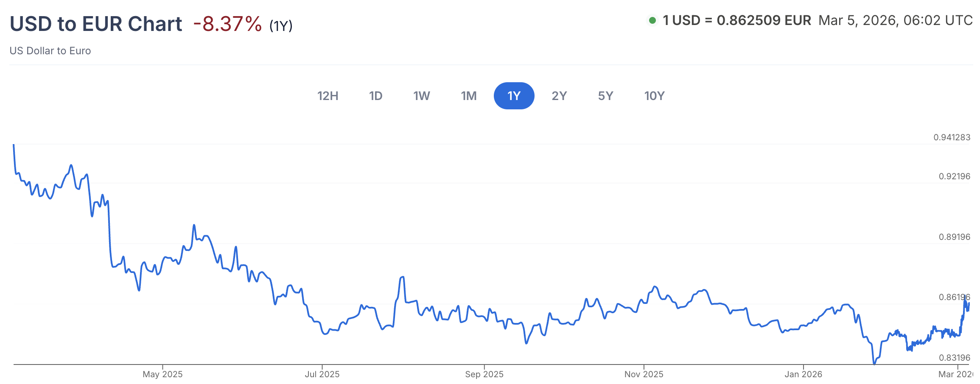Open the 1D chart view
The width and height of the screenshot is (980, 384).
point(376,96)
